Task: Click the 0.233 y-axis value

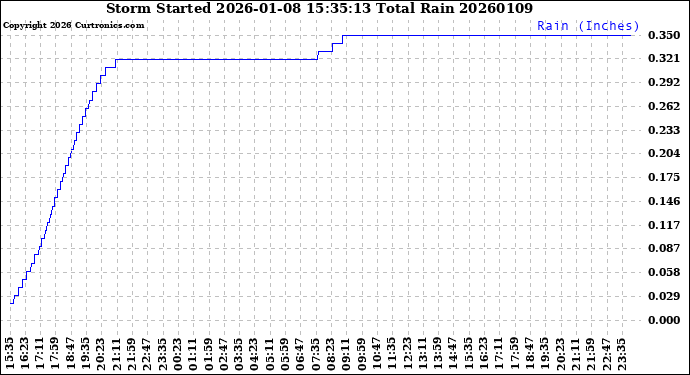Action: (x=664, y=130)
